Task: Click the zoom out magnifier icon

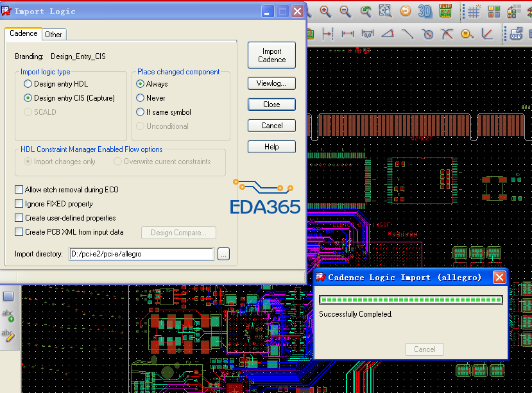Action: [x=345, y=11]
